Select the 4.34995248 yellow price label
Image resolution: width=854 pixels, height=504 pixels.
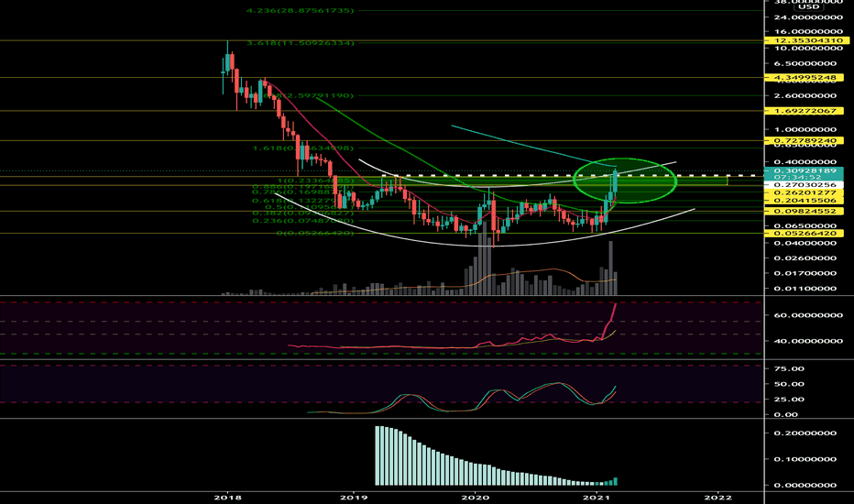tap(805, 77)
